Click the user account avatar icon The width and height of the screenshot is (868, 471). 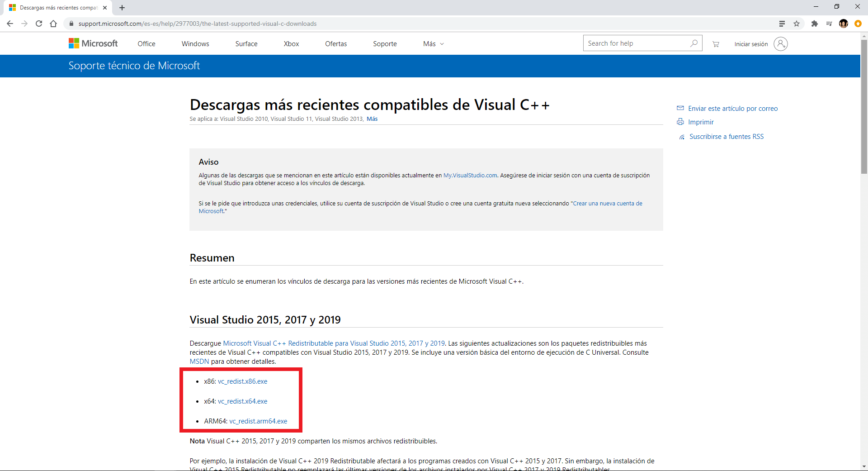(x=781, y=44)
